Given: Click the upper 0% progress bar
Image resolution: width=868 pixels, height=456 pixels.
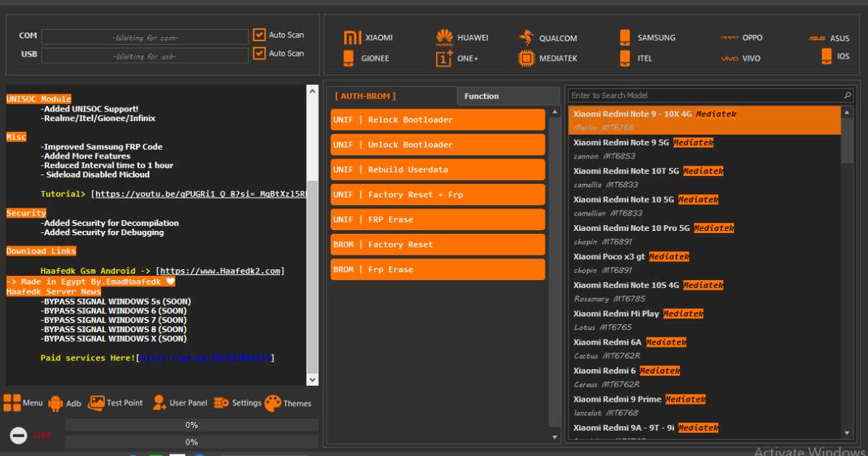Looking at the screenshot, I should [x=192, y=425].
